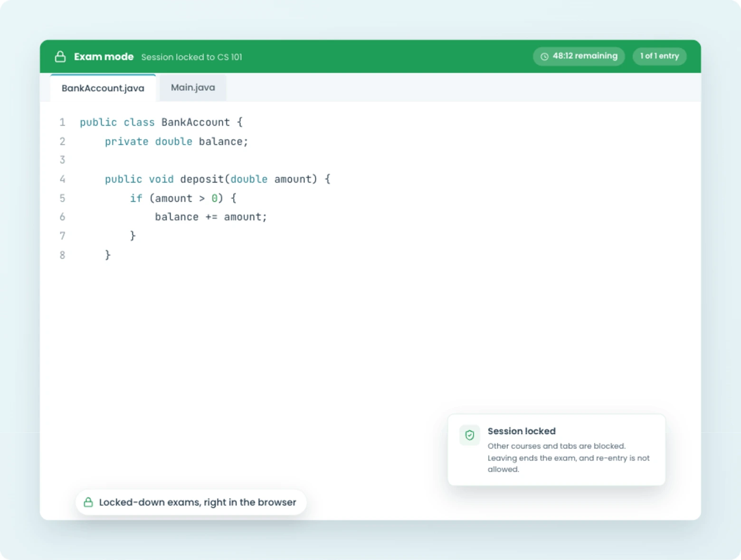Click the if (amount > 0) line
This screenshot has height=560, width=741.
pyautogui.click(x=183, y=198)
